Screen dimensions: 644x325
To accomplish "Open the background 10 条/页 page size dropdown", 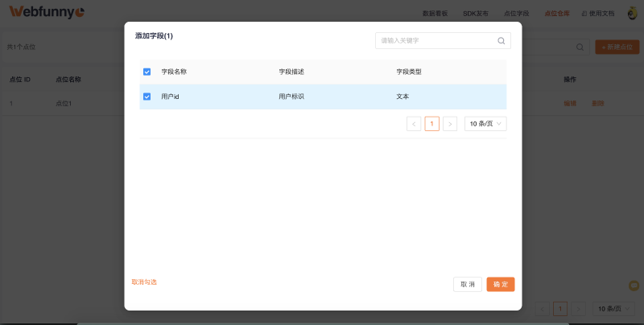I will (x=613, y=309).
